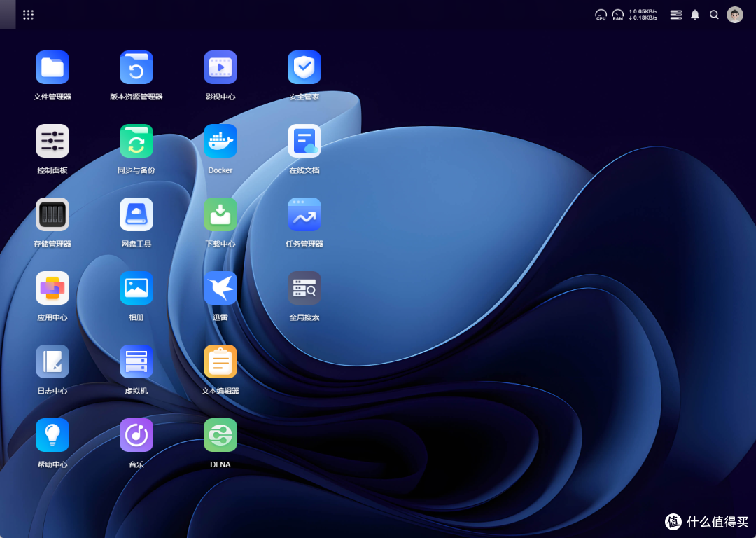This screenshot has height=538, width=756.
Task: Open the 相册 photo album app
Action: (136, 288)
